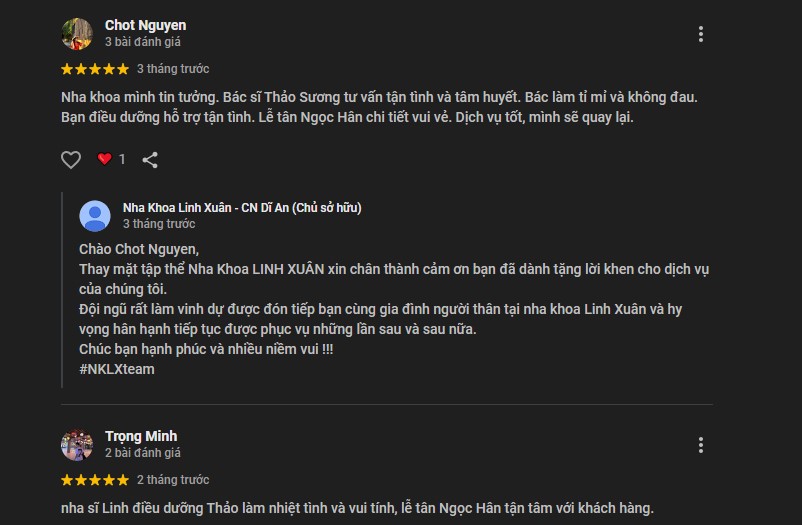Screen dimensions: 802x525
Task: Share Chot Nguyen's review
Action: [x=150, y=160]
